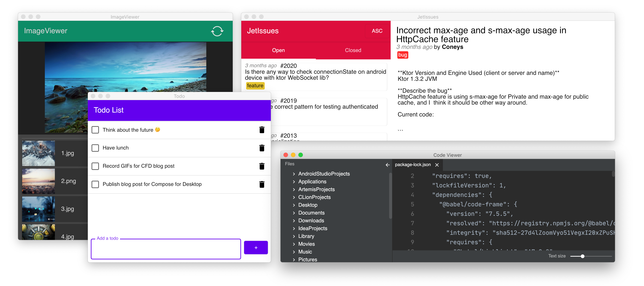Click trash icon beside "Think about the future"
644x286 pixels.
point(262,130)
